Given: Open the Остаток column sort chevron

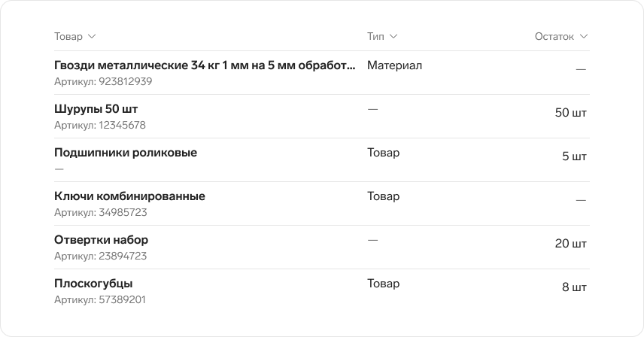Looking at the screenshot, I should 583,37.
